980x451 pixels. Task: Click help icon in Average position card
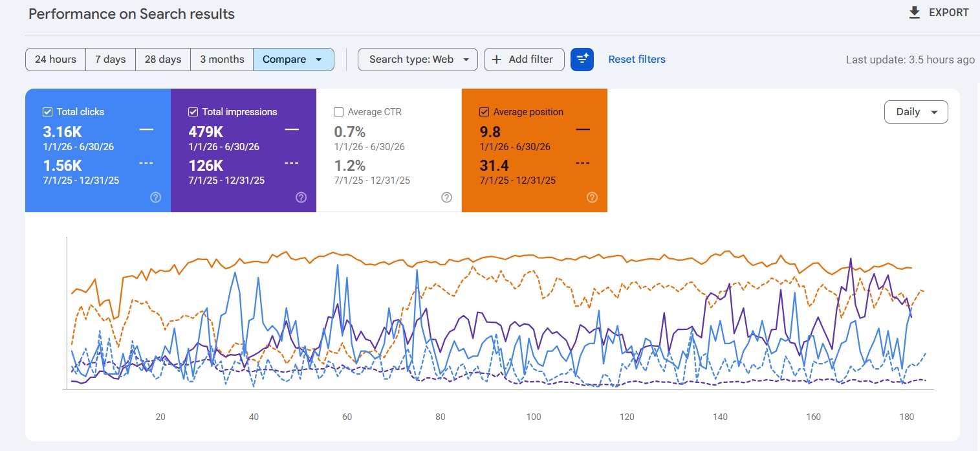tap(592, 197)
